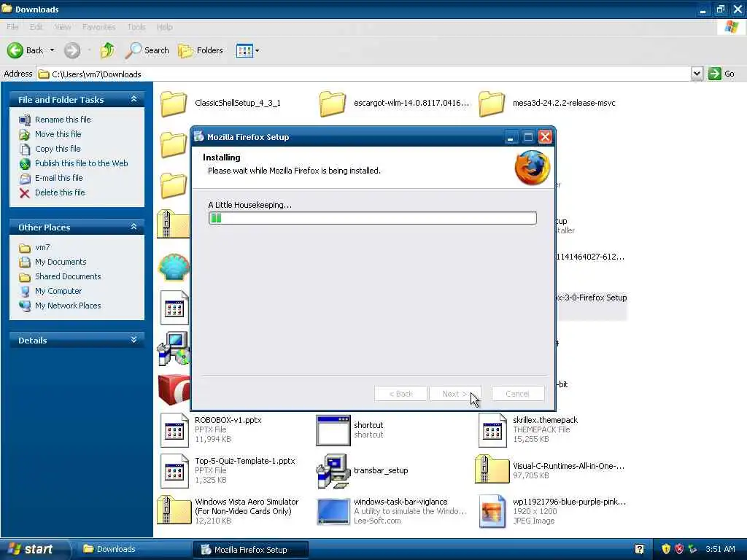Click the Back arrow icon in the Downloads toolbar
The image size is (747, 560).
pos(15,50)
